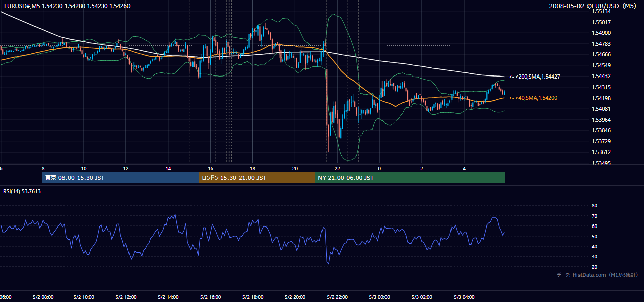644x302 pixels.
Task: Select the 東京 08:00-15:30 JST session bar
Action: click(x=121, y=178)
